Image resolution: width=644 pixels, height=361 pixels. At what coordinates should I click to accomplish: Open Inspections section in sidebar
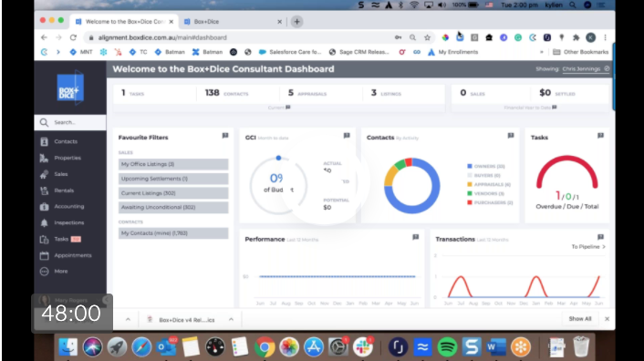(x=68, y=222)
